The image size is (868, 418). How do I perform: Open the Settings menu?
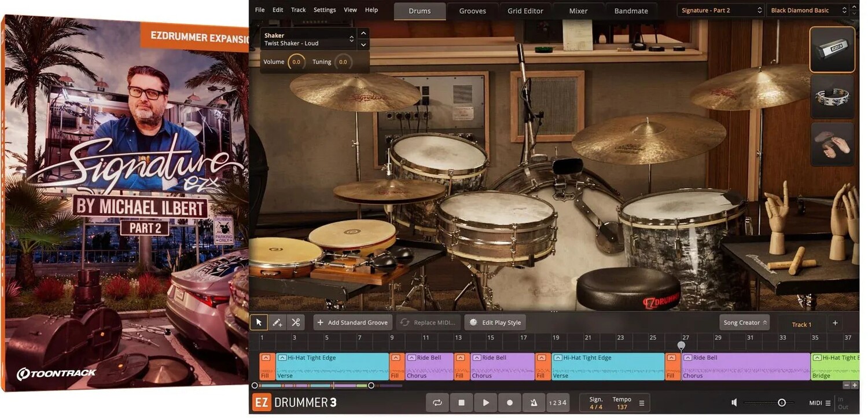(324, 10)
